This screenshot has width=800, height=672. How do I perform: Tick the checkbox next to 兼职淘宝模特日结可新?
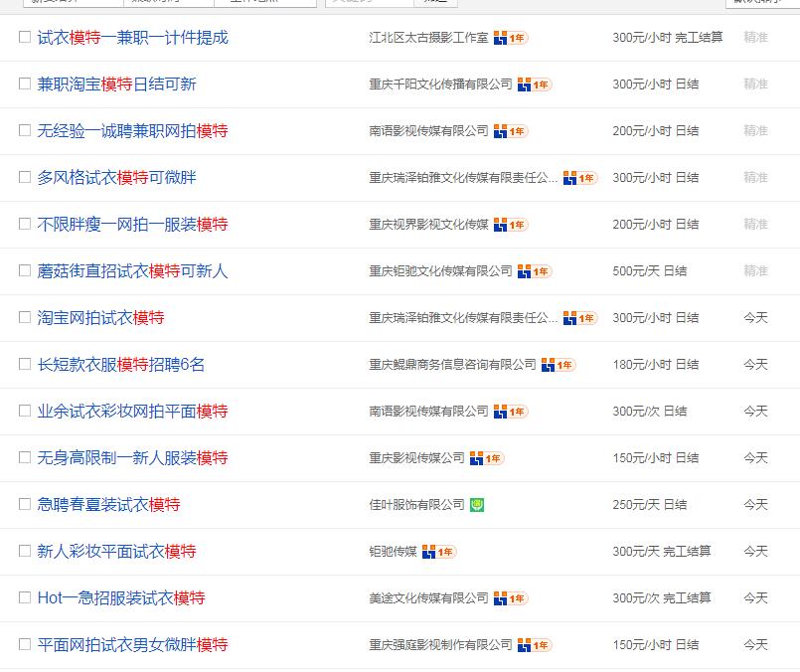[x=25, y=84]
